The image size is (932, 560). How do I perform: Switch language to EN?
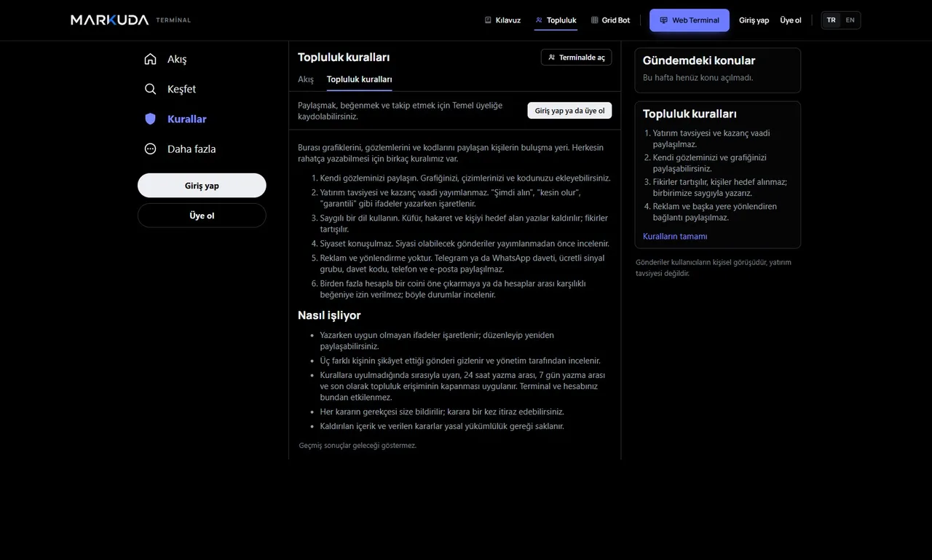pos(850,20)
